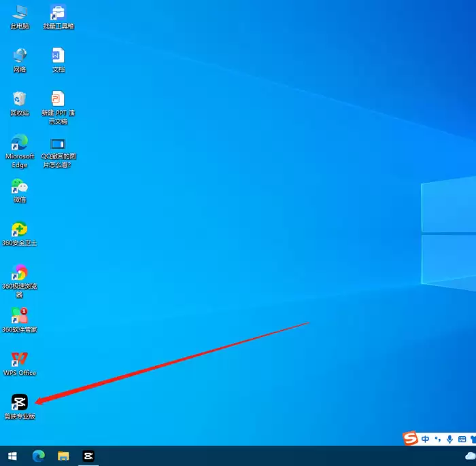This screenshot has height=466, width=476.
Task: Click the 剪映 taskbar icon
Action: 88,456
